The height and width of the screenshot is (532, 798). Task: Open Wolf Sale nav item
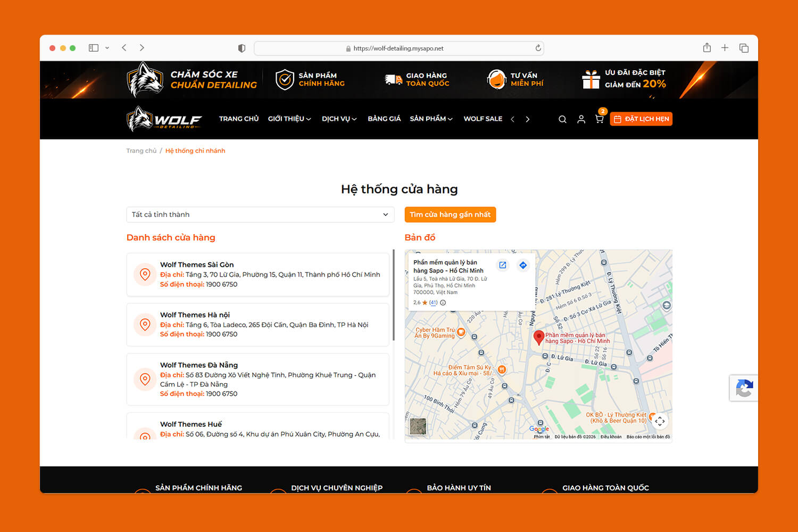tap(483, 119)
